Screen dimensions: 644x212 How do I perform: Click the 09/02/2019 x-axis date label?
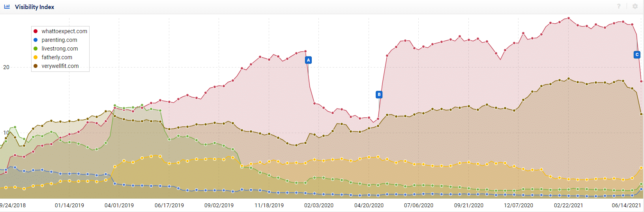point(219,205)
